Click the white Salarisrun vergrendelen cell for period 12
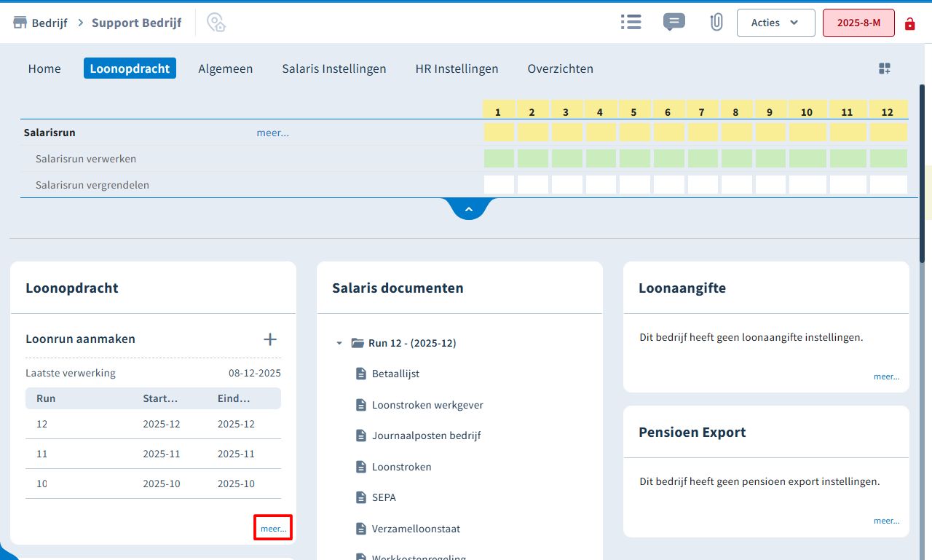Viewport: 932px width, 560px height. click(888, 185)
